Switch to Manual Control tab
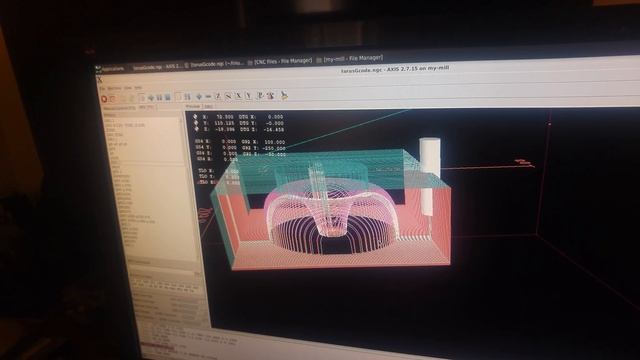The height and width of the screenshot is (360, 640). click(119, 108)
